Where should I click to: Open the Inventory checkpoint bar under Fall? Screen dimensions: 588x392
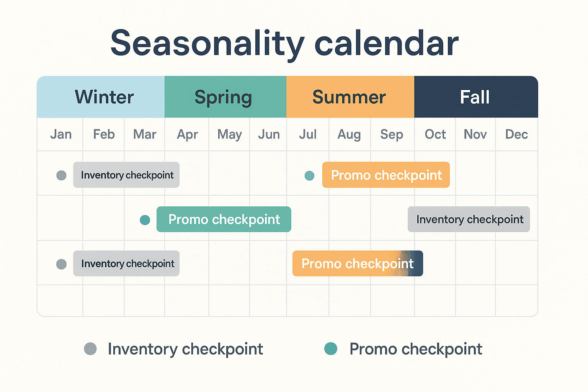click(x=469, y=219)
